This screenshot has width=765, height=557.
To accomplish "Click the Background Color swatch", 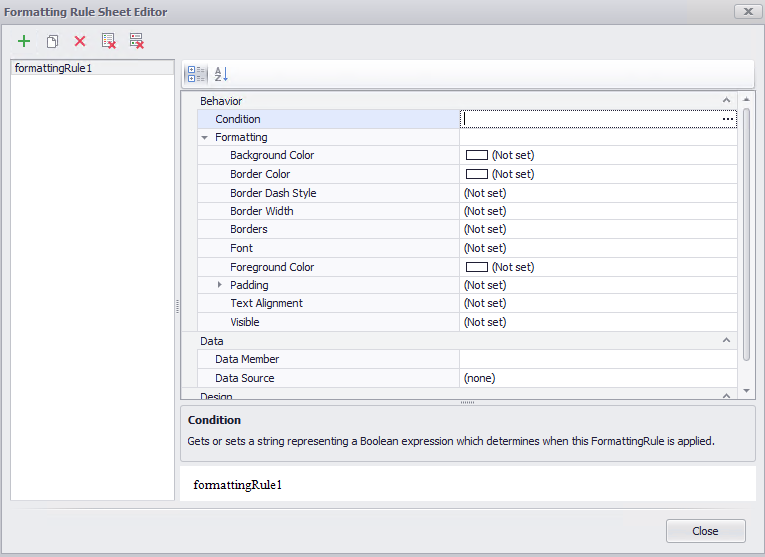I will click(476, 156).
